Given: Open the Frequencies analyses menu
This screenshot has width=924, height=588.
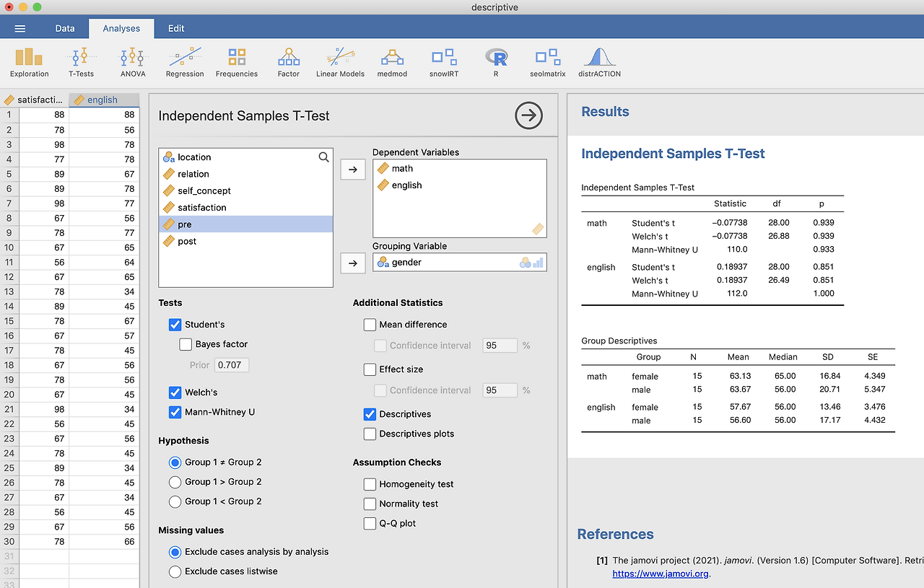Looking at the screenshot, I should click(237, 63).
